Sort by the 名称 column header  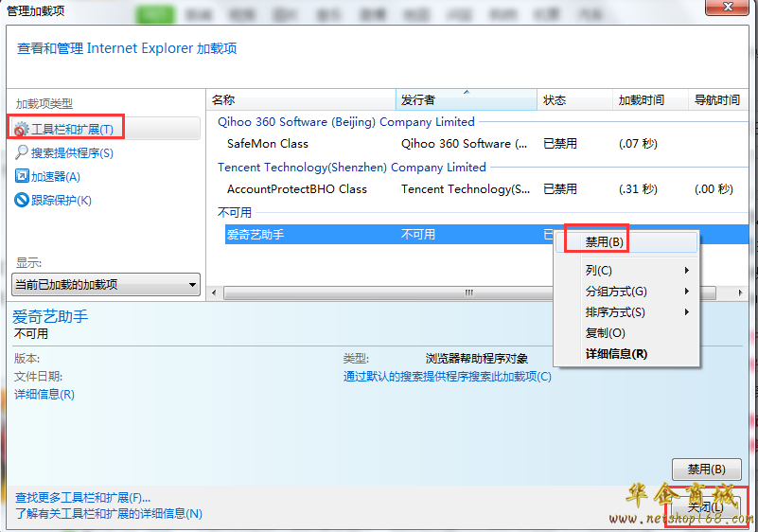pos(301,100)
